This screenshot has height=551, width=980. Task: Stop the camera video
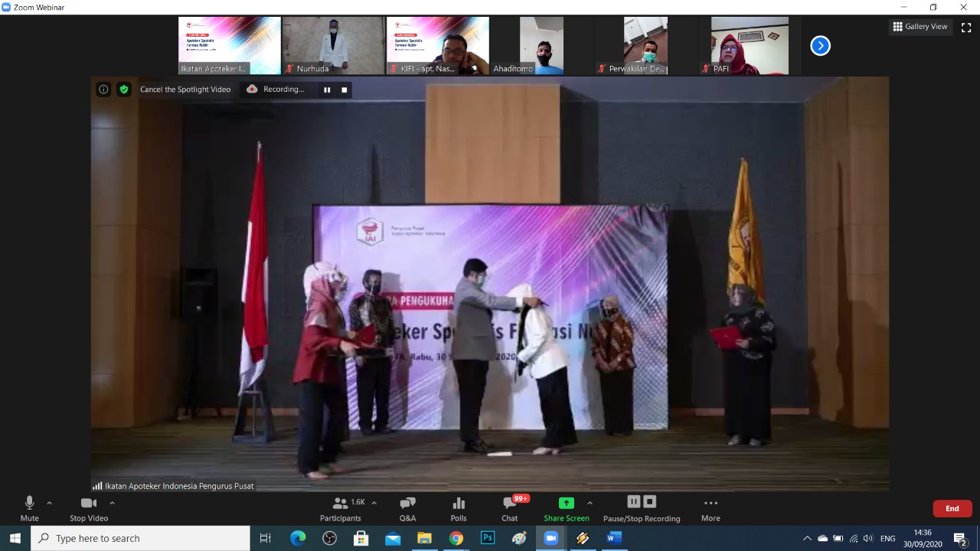coord(89,509)
